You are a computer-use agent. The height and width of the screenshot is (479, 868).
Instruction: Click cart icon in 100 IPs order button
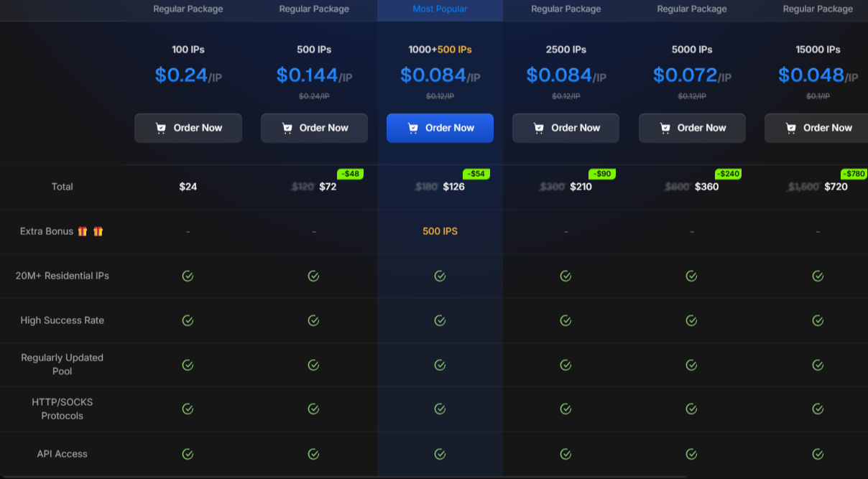[x=160, y=128]
